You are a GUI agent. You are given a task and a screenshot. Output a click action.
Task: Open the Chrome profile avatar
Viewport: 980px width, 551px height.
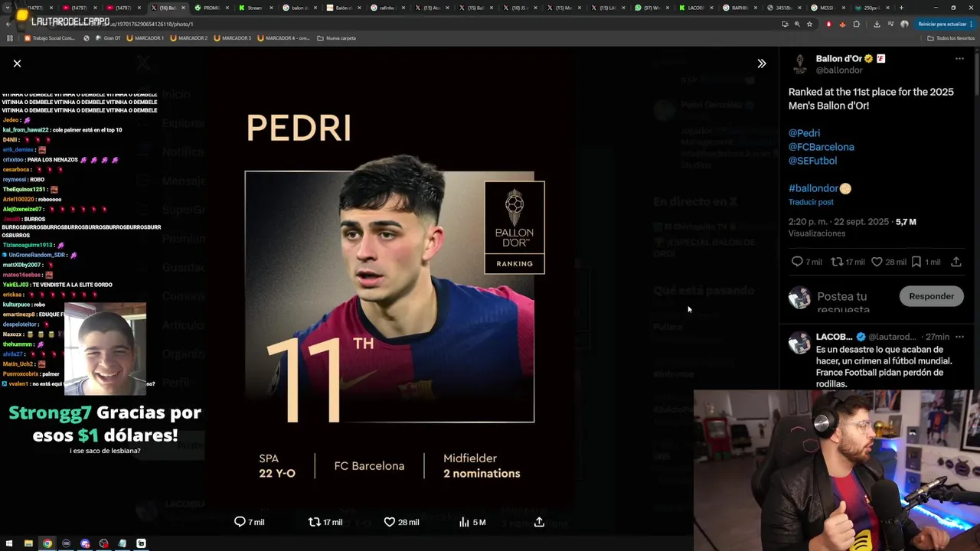click(904, 24)
